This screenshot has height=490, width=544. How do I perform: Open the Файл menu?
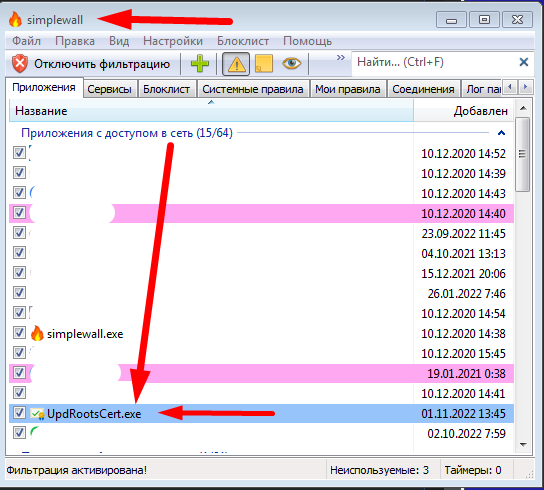(26, 41)
